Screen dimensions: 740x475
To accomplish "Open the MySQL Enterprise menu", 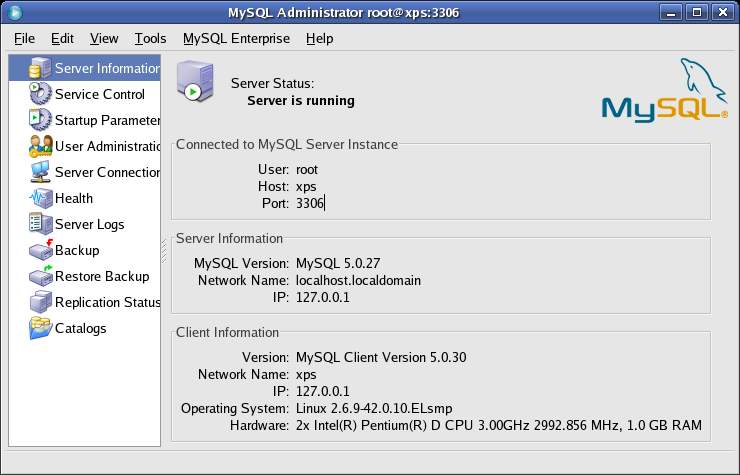I will [236, 38].
